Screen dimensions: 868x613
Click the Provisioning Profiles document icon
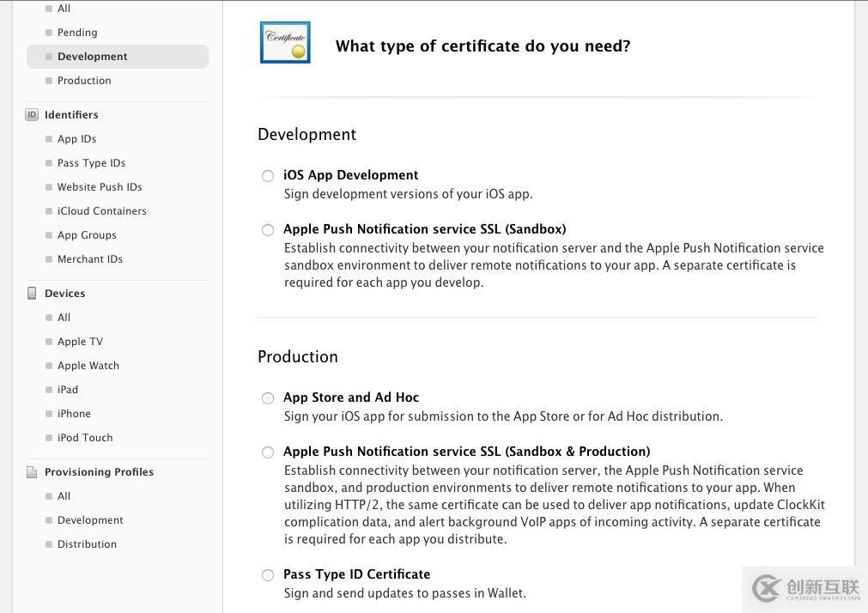click(x=32, y=471)
